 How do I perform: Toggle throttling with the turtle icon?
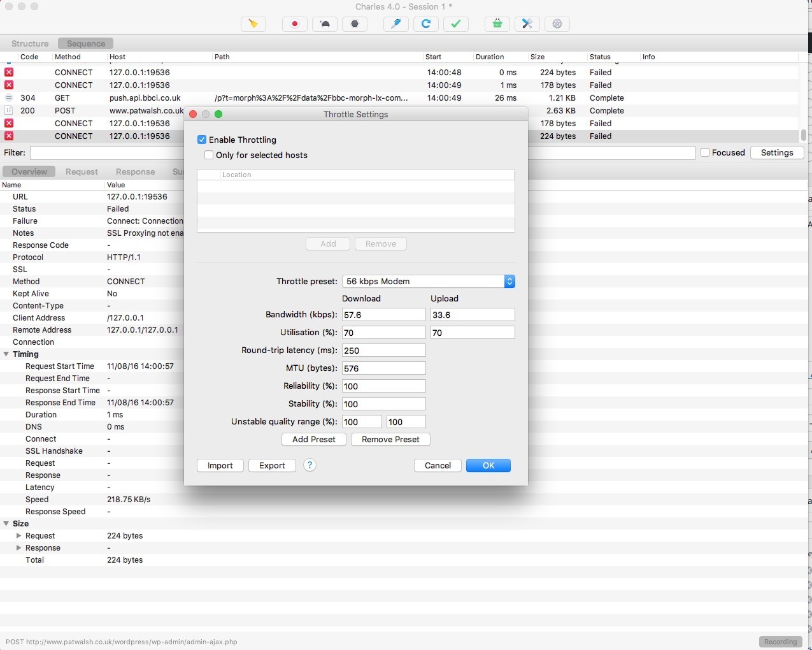(x=325, y=24)
